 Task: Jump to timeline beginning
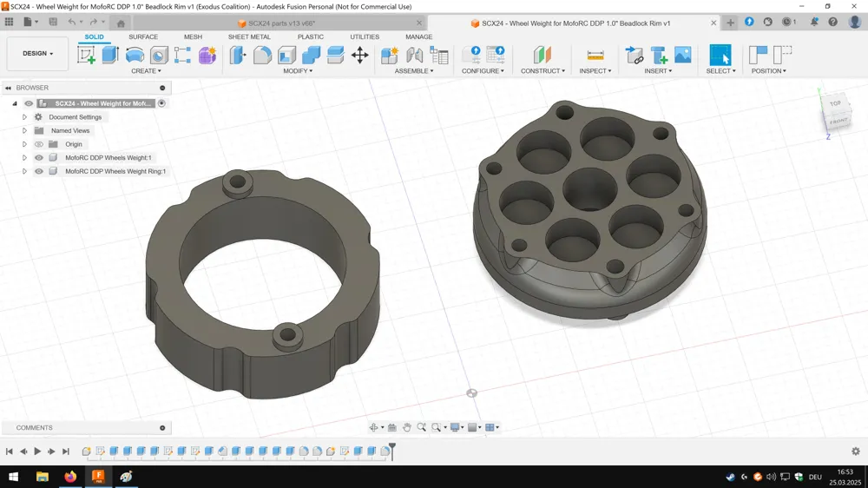point(10,451)
